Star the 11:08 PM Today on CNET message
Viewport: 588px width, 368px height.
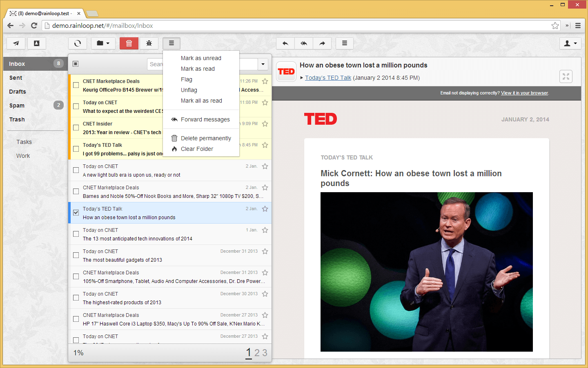pos(265,102)
